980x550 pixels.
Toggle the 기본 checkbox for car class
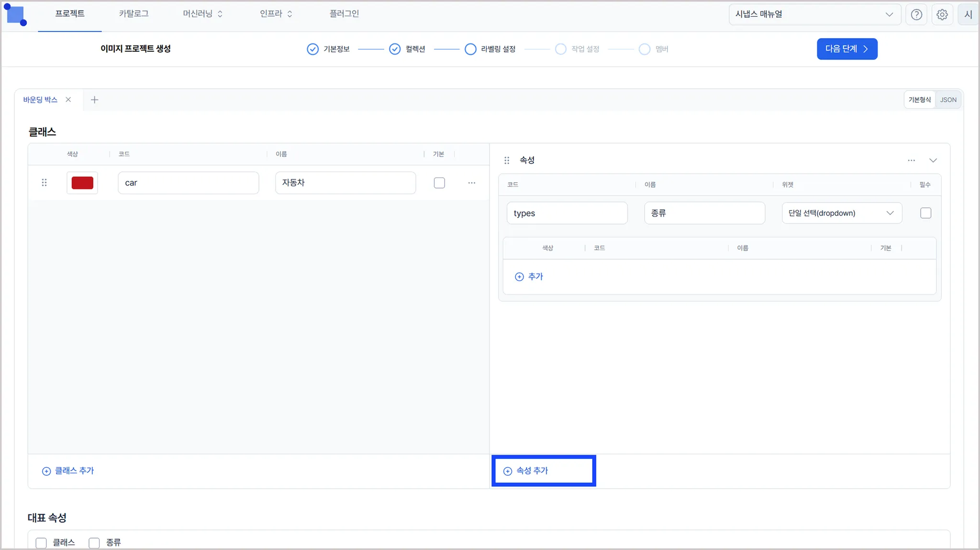tap(439, 183)
